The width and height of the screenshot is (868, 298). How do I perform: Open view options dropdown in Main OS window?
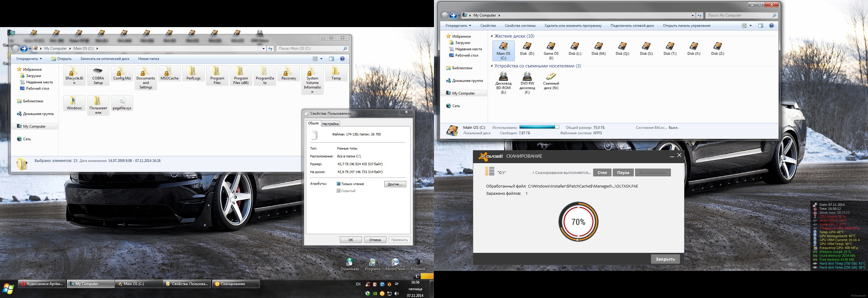coord(322,59)
